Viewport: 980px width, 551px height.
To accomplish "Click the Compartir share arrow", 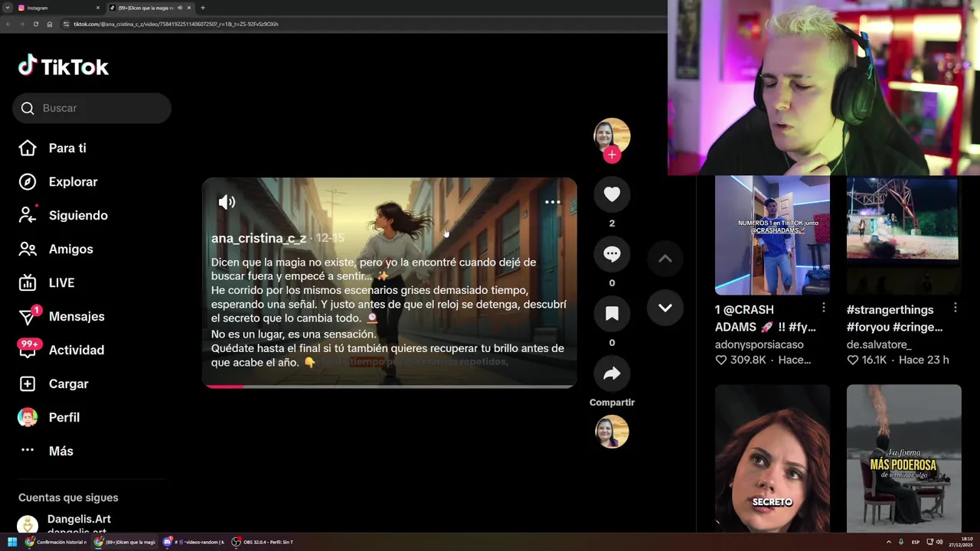I will [612, 373].
